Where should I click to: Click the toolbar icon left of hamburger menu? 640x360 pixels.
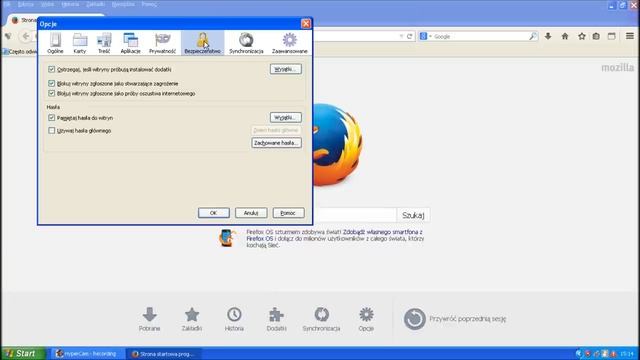(x=611, y=36)
